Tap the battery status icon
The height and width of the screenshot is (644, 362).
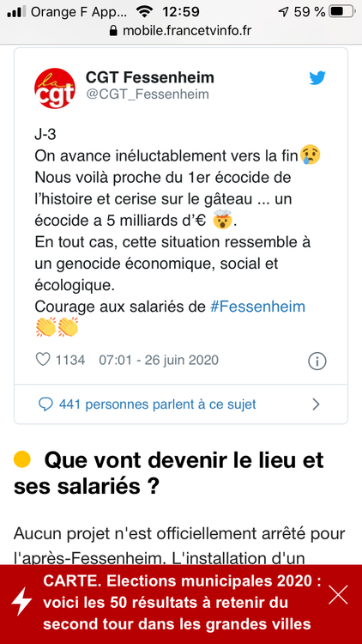[341, 11]
